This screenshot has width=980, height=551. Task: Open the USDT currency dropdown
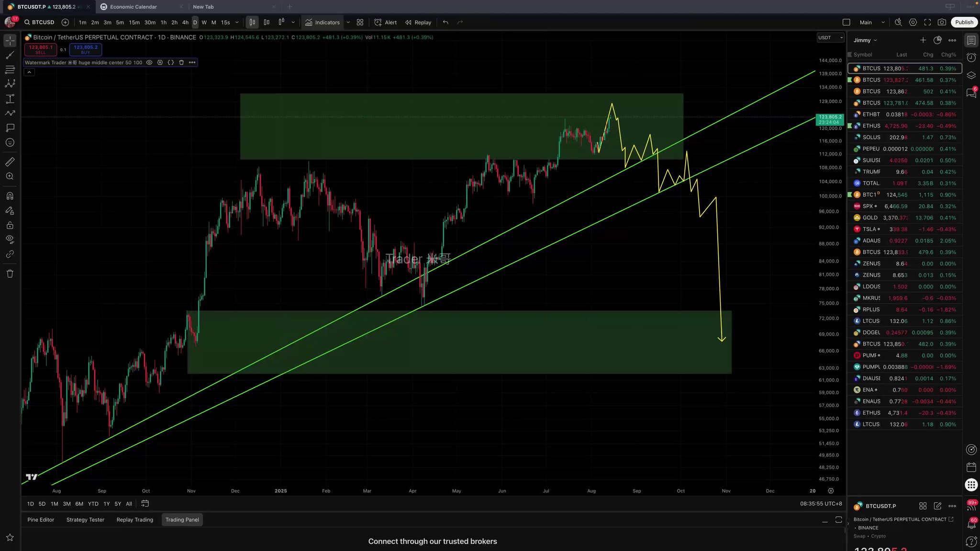tap(830, 38)
